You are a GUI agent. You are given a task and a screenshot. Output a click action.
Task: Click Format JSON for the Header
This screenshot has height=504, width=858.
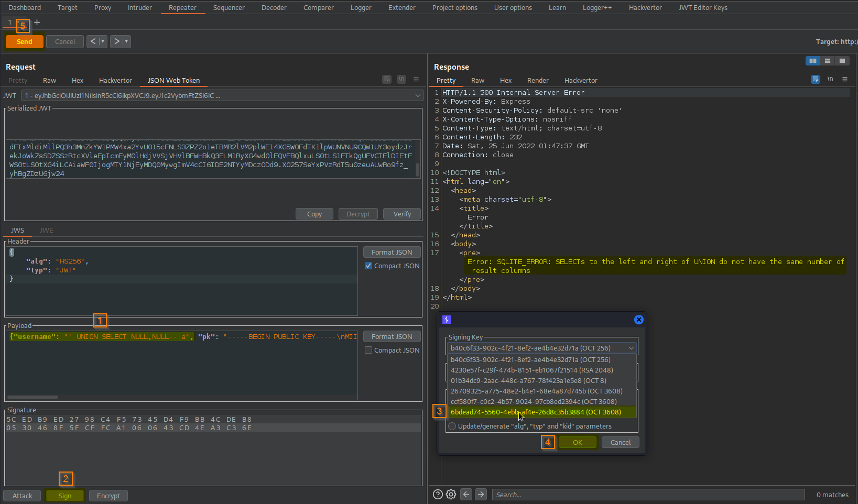[x=392, y=253]
